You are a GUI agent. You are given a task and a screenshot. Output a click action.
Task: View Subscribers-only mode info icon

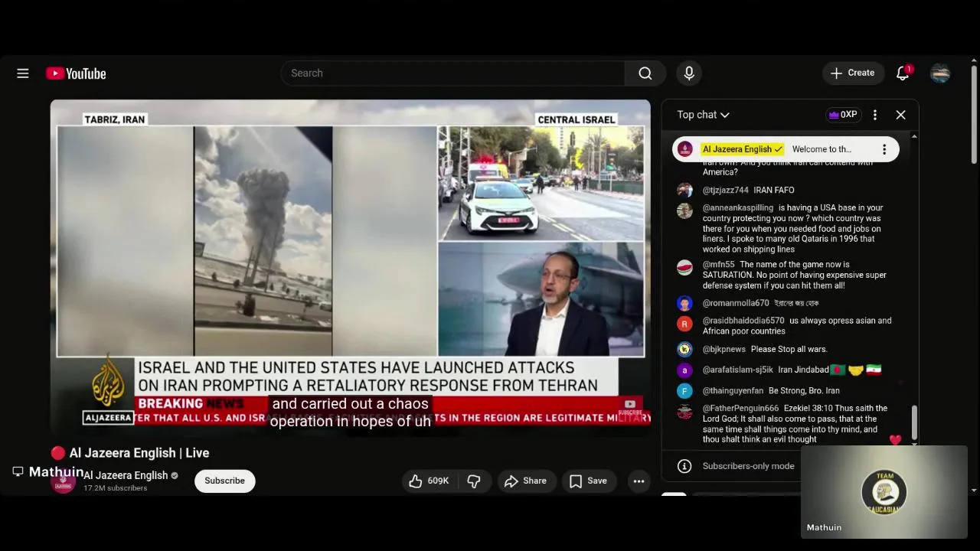pyautogui.click(x=684, y=466)
